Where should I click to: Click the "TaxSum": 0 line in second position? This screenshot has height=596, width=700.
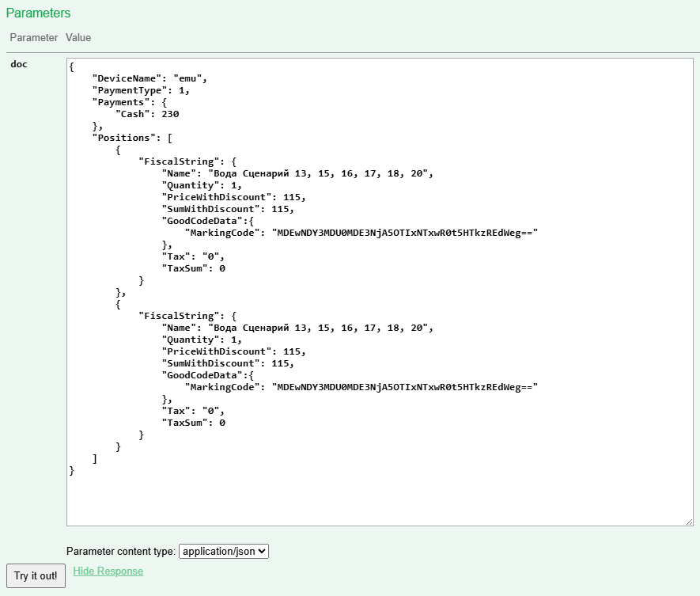tap(194, 423)
